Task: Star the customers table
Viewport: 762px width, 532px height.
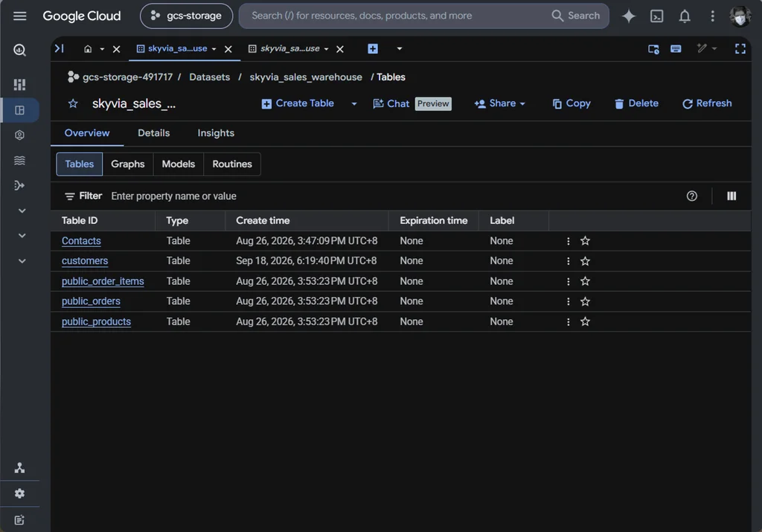Action: pyautogui.click(x=585, y=261)
